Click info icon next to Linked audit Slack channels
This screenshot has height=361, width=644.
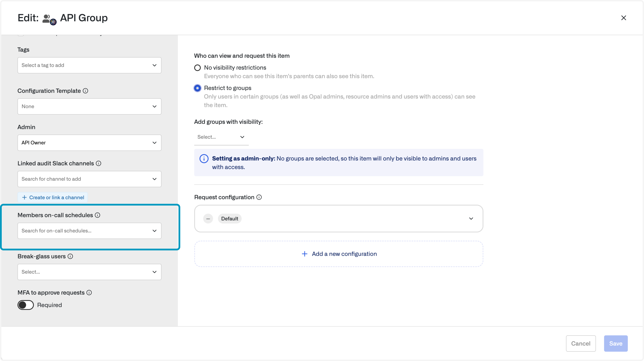pyautogui.click(x=99, y=163)
